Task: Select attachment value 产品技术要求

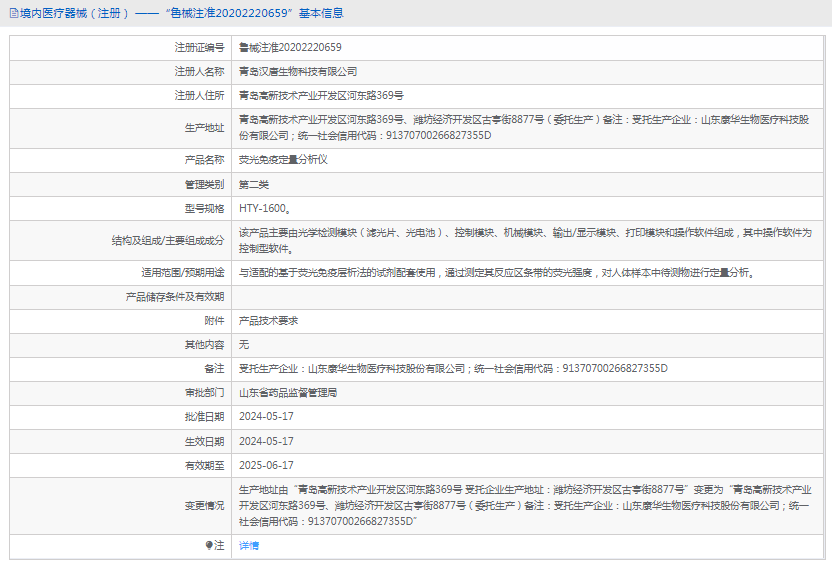Action: [x=268, y=320]
